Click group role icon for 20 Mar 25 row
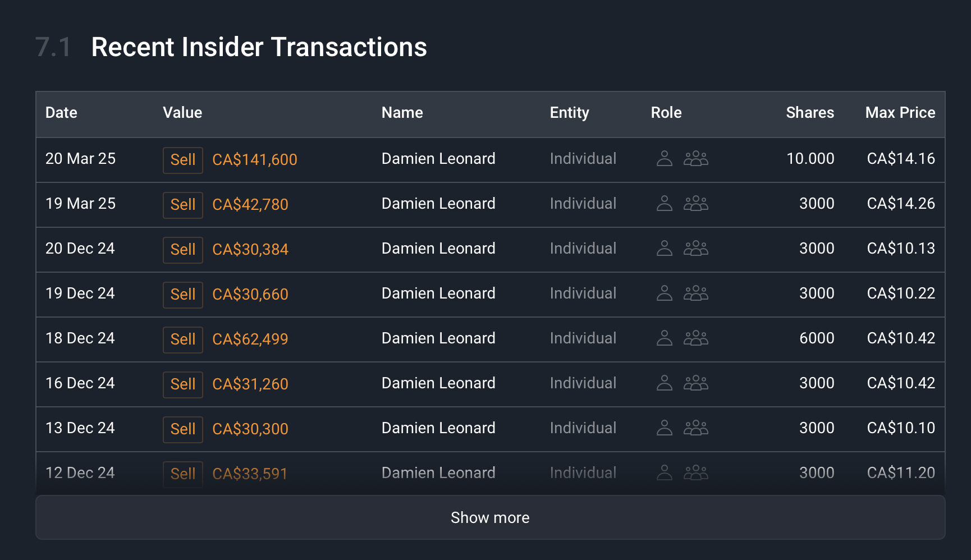Screen dimensions: 971x560 pyautogui.click(x=696, y=159)
